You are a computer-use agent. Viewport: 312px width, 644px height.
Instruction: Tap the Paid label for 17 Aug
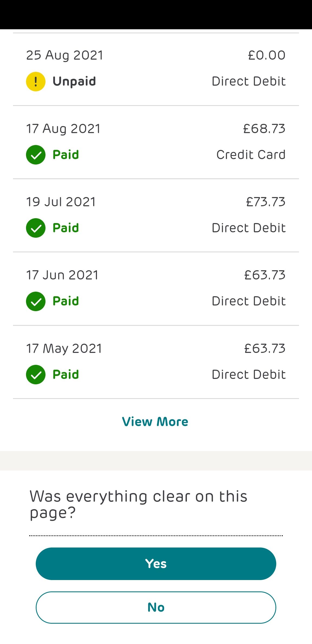tap(66, 155)
